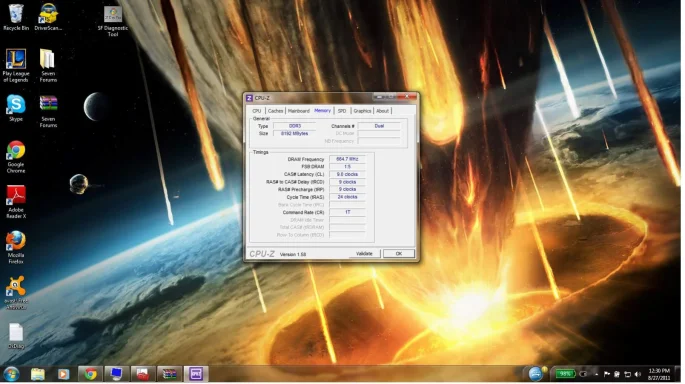Click the WinRAR archive taskbar icon

tap(170, 374)
